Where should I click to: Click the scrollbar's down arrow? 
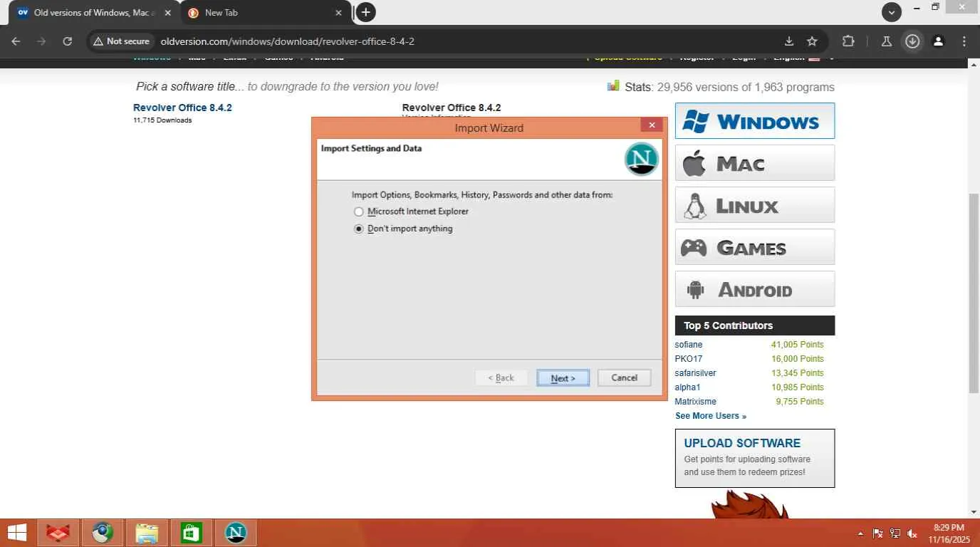click(974, 512)
